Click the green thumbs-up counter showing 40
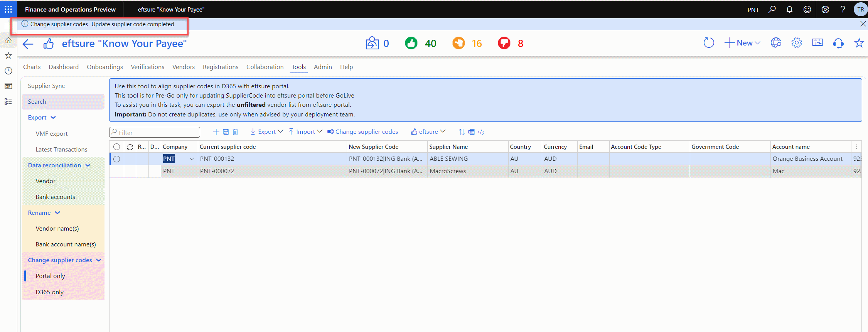 point(421,43)
